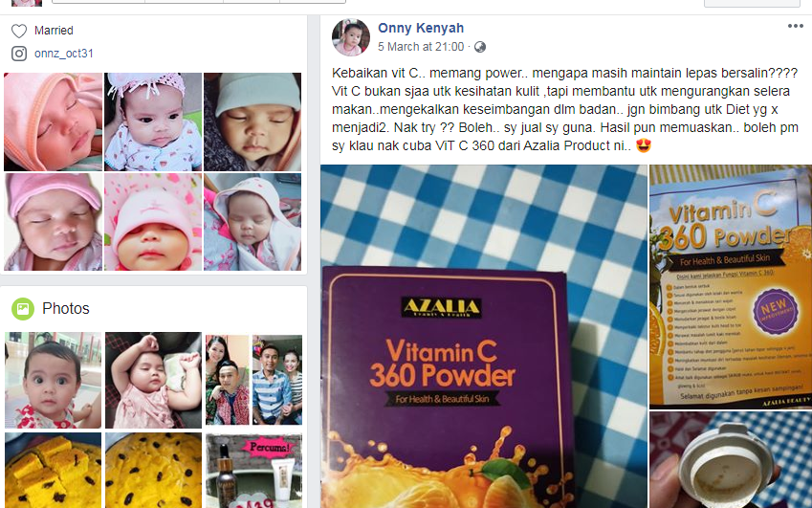Click the Instagram icon beside onnz_oct31
The height and width of the screenshot is (508, 812).
19,54
